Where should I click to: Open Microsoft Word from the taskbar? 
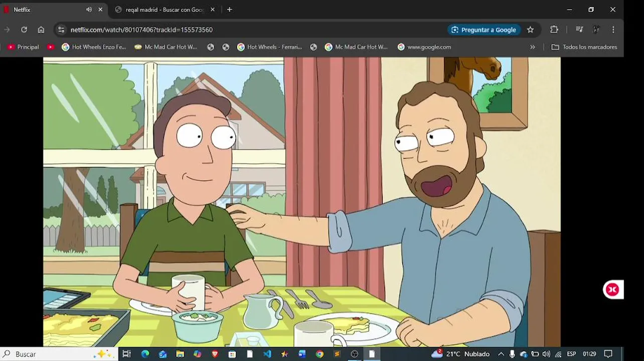[x=302, y=354]
